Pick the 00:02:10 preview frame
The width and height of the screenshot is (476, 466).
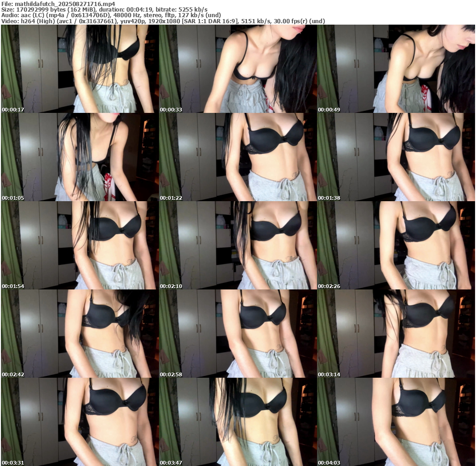pos(238,245)
